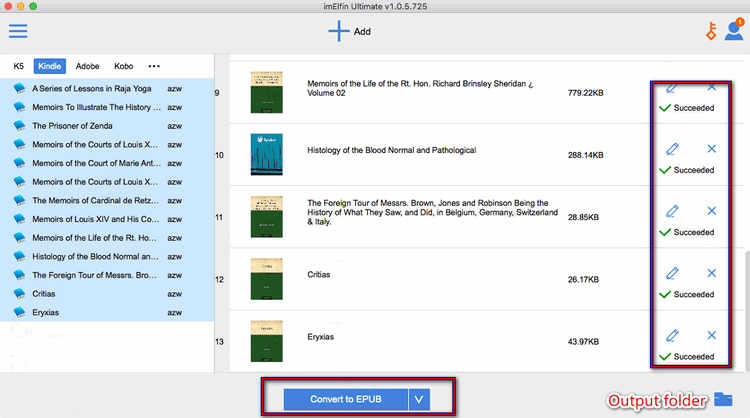The width and height of the screenshot is (750, 418).
Task: Click book icon beside The Prisoner of Zenda
Action: pyautogui.click(x=19, y=126)
